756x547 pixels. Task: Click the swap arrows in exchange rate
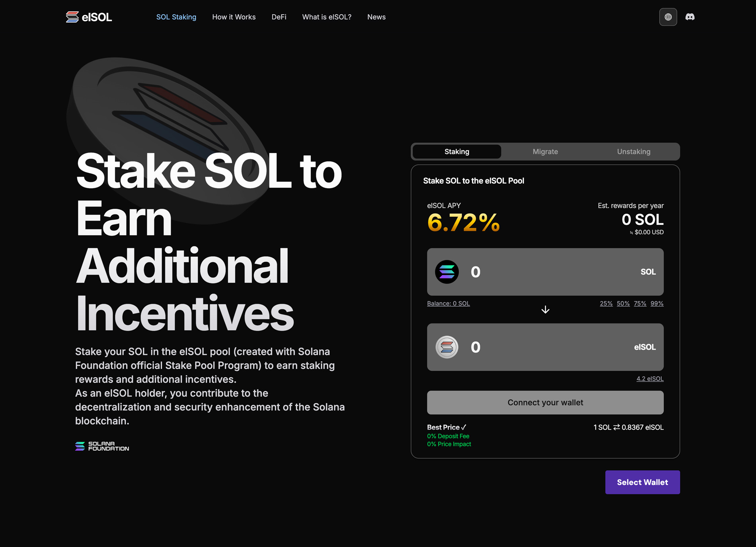pyautogui.click(x=616, y=427)
